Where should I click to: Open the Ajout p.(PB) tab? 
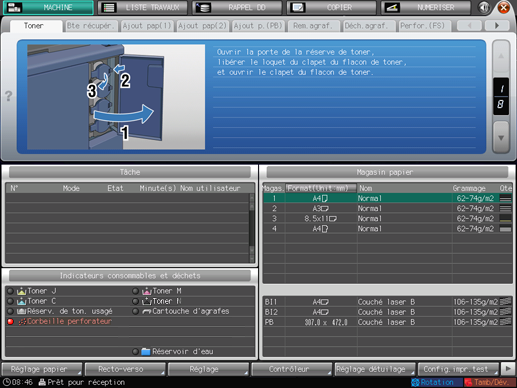click(258, 26)
